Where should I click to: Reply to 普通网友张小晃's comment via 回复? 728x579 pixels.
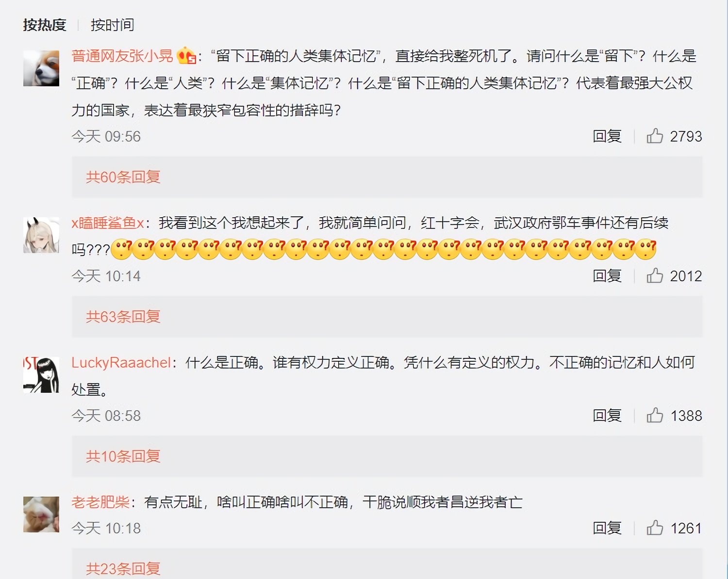[607, 136]
